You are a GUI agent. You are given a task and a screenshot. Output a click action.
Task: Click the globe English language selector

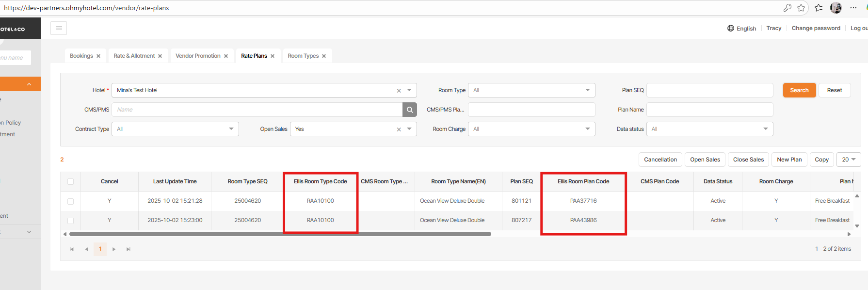click(x=741, y=29)
